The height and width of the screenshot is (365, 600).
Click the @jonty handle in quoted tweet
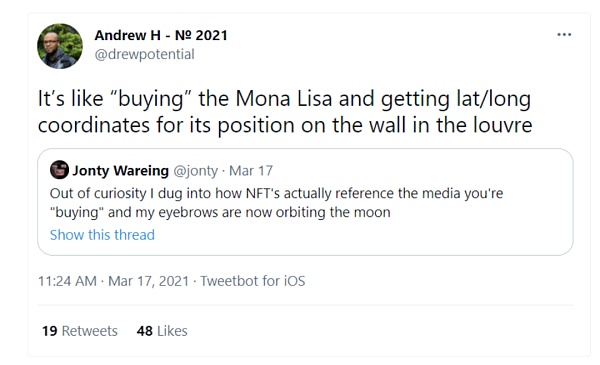[x=196, y=170]
